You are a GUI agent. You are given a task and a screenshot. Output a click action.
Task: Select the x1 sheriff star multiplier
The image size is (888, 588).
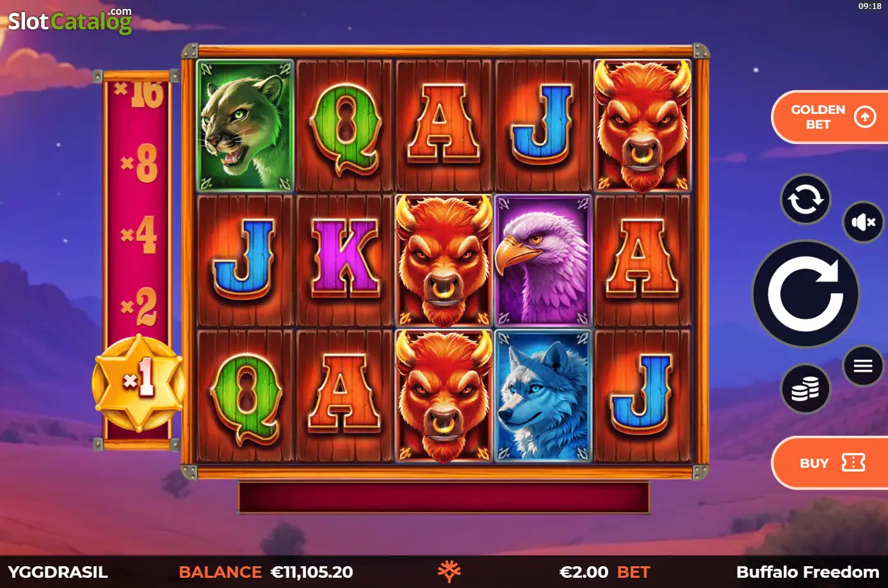(139, 383)
